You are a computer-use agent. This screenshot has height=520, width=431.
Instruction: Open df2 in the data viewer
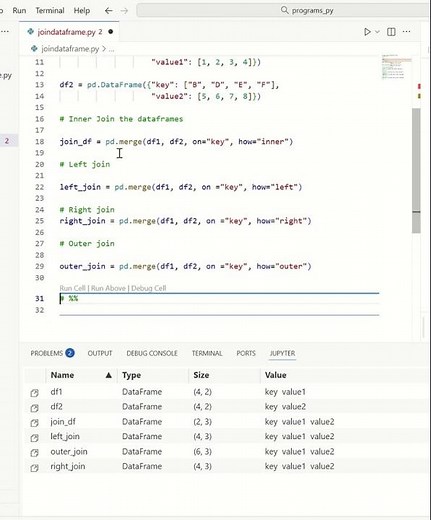pyautogui.click(x=34, y=408)
